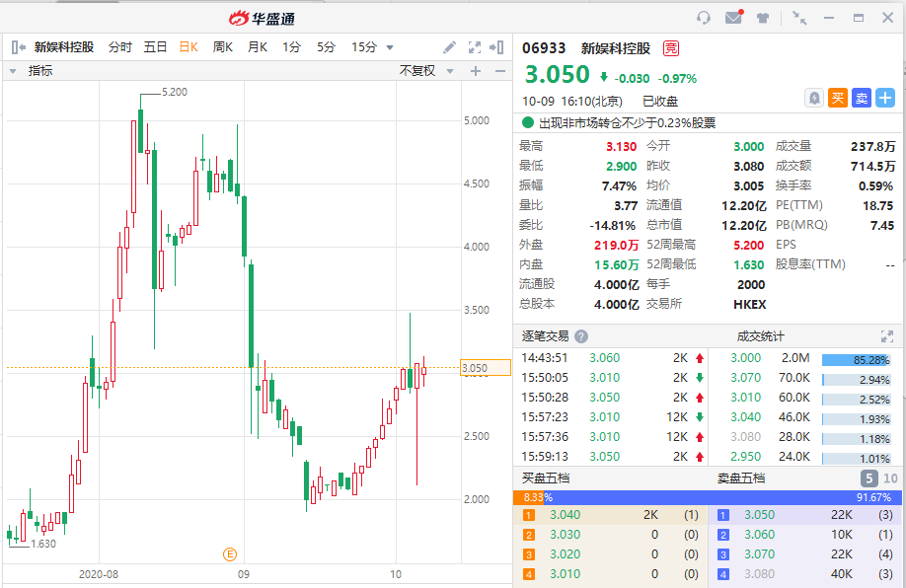Image resolution: width=906 pixels, height=588 pixels.
Task: Switch to 逐笔交易 tab
Action: coord(545,336)
